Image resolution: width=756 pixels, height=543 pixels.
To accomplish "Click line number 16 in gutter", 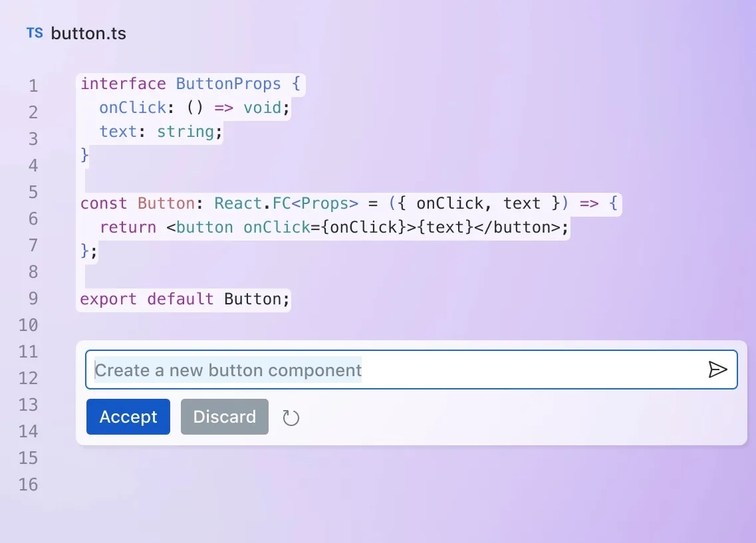I will pyautogui.click(x=29, y=485).
